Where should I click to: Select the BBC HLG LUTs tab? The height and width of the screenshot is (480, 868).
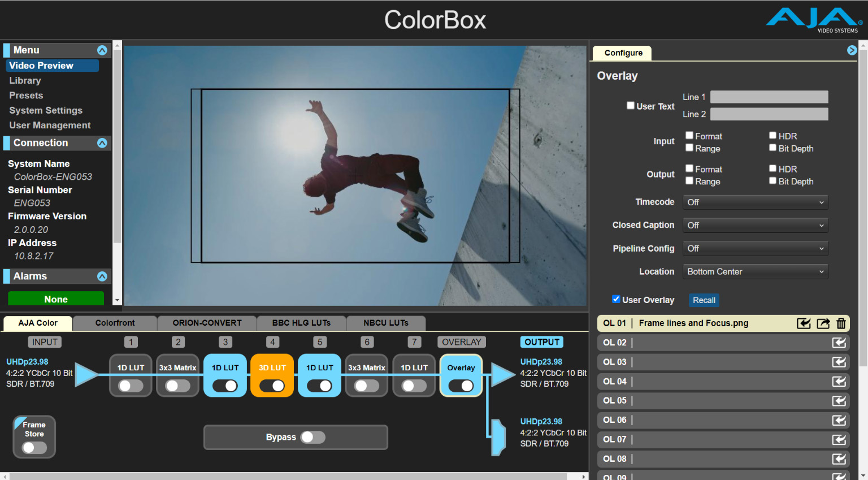[301, 323]
